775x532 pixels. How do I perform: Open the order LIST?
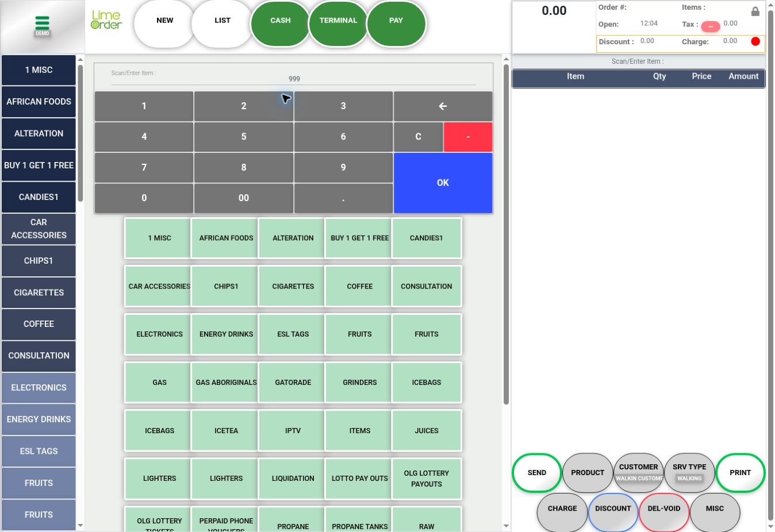pyautogui.click(x=222, y=24)
